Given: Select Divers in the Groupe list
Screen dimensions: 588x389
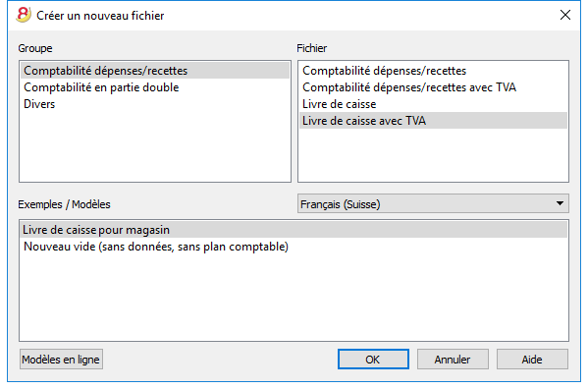Looking at the screenshot, I should pyautogui.click(x=155, y=104).
